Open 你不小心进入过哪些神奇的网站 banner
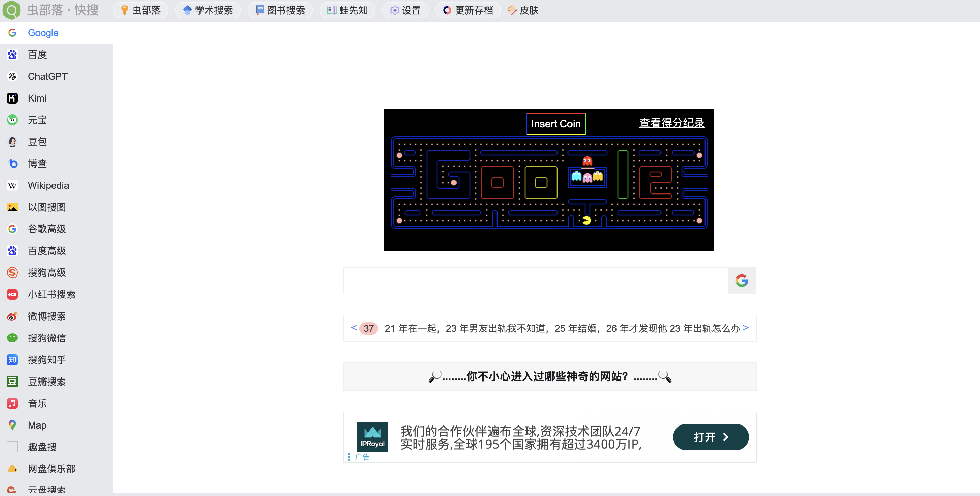Viewport: 980px width, 496px height. pyautogui.click(x=550, y=377)
